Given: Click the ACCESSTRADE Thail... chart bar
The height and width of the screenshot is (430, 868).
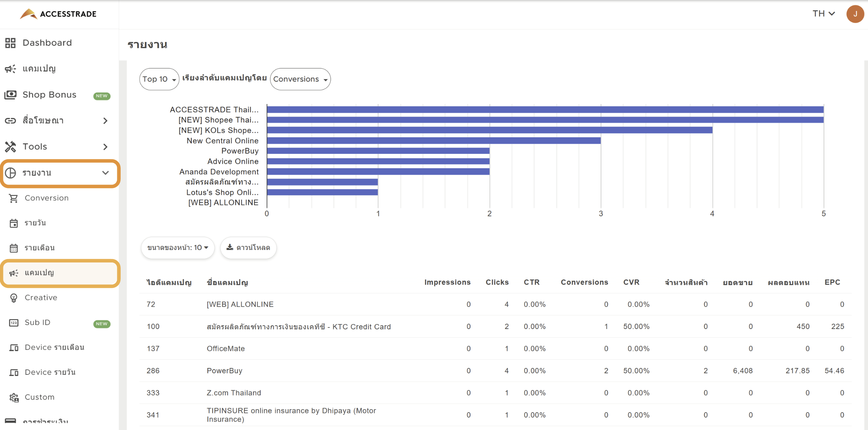Looking at the screenshot, I should pyautogui.click(x=545, y=110).
